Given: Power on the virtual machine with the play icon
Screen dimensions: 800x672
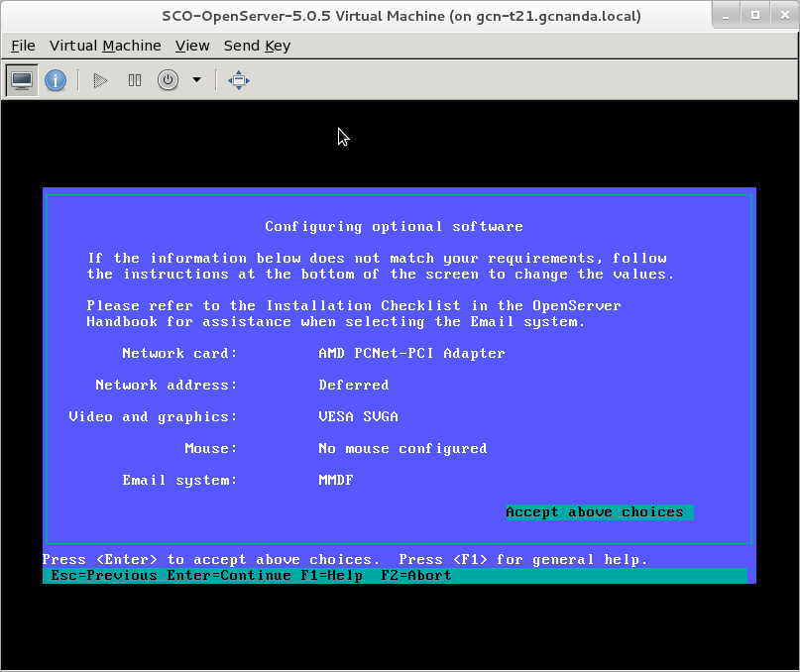Looking at the screenshot, I should coord(100,80).
